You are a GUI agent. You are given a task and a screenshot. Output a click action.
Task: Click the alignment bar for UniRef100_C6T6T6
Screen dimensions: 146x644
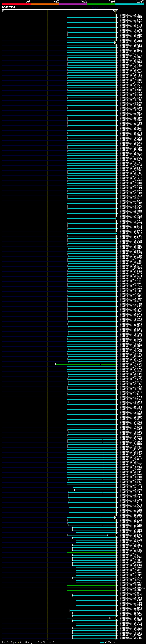point(91,42)
